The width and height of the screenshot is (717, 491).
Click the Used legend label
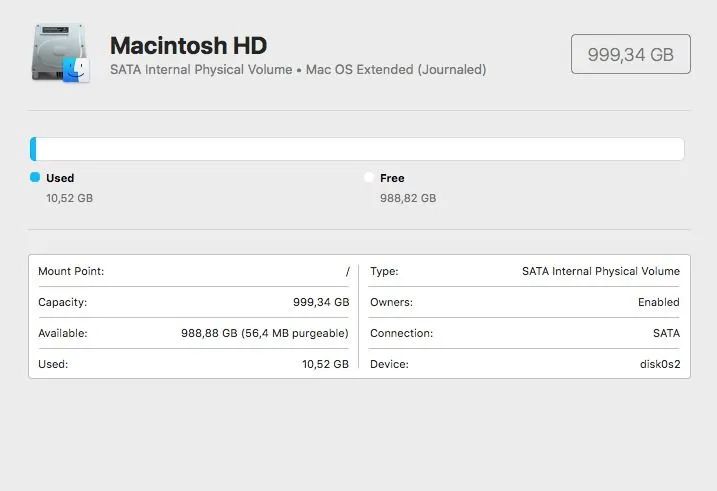(x=60, y=178)
